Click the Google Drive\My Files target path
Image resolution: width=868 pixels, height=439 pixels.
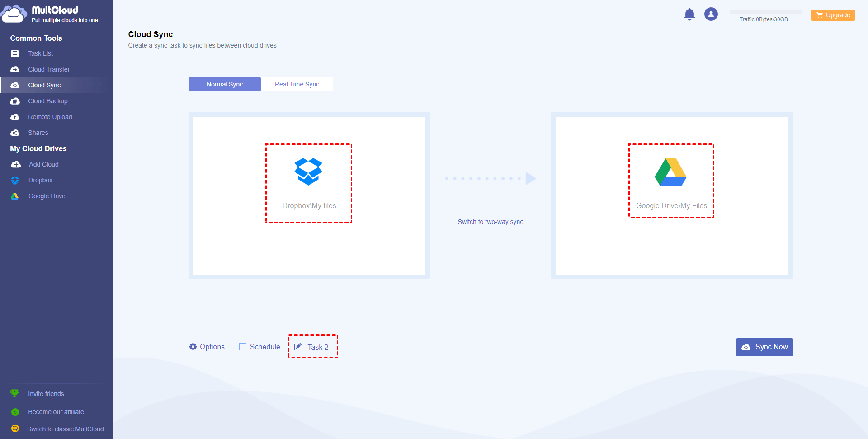[x=672, y=205]
